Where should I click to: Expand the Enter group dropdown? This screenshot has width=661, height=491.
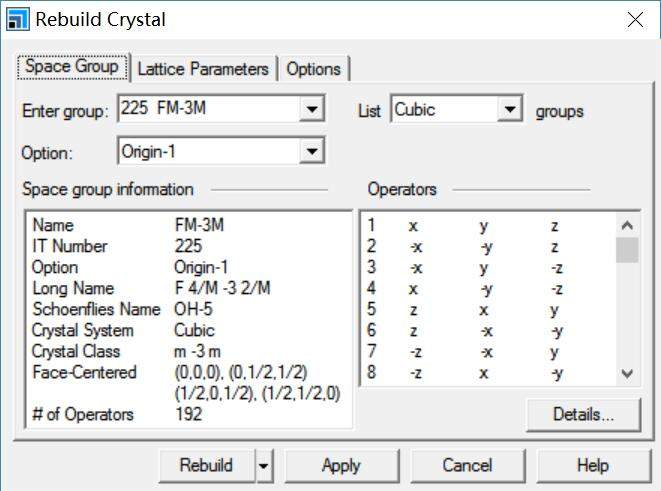312,110
